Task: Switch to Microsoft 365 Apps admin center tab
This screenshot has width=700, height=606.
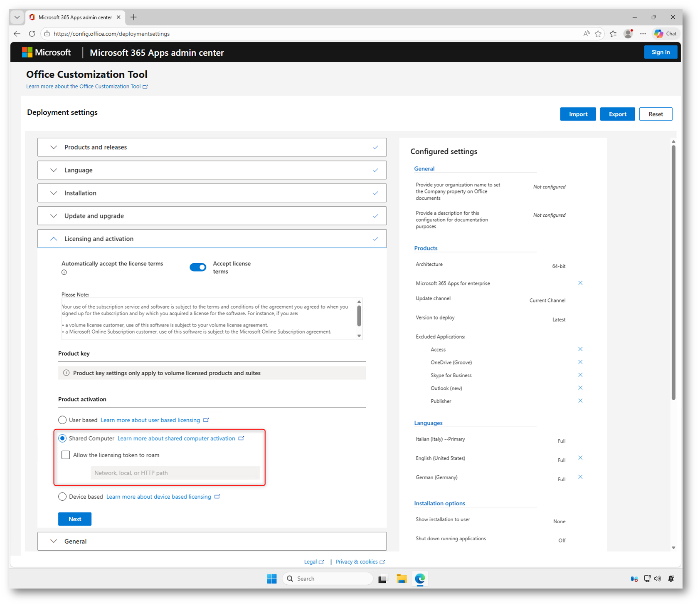Action: [x=75, y=17]
